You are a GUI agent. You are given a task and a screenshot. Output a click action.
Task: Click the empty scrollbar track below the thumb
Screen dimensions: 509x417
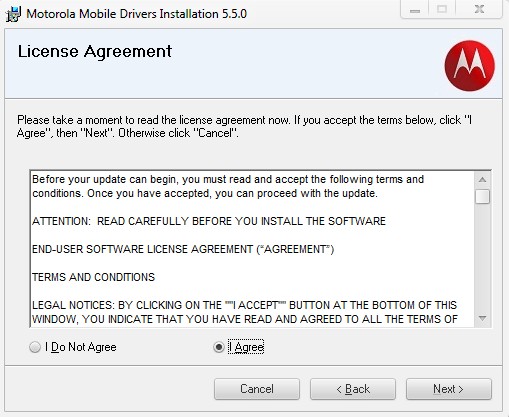click(482, 257)
